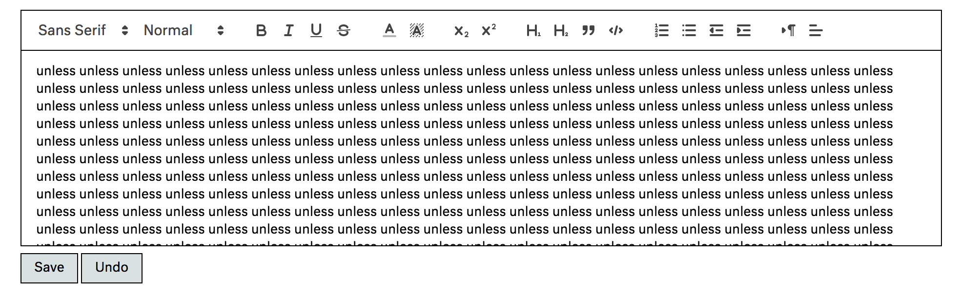Create a numbered list
Viewport: 980px width, 302px height.
(661, 31)
